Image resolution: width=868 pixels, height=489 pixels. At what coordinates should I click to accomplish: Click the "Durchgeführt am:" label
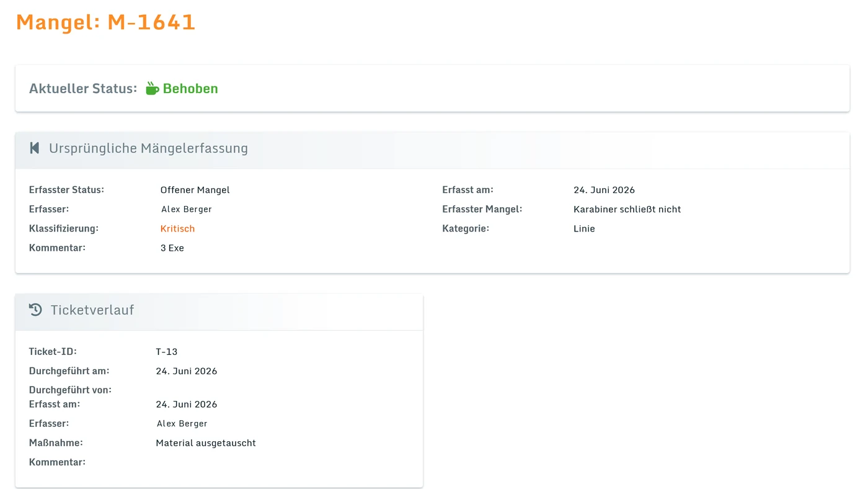(x=69, y=371)
